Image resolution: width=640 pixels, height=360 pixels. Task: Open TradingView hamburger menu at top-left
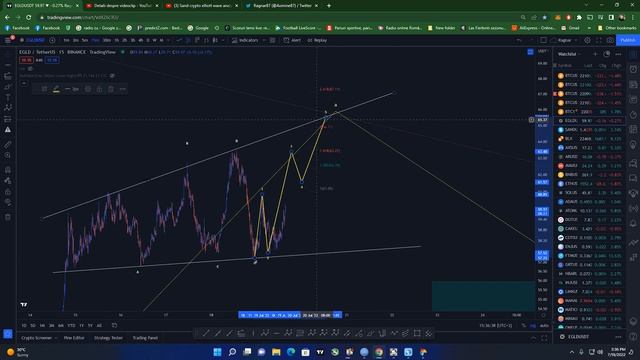coord(8,40)
